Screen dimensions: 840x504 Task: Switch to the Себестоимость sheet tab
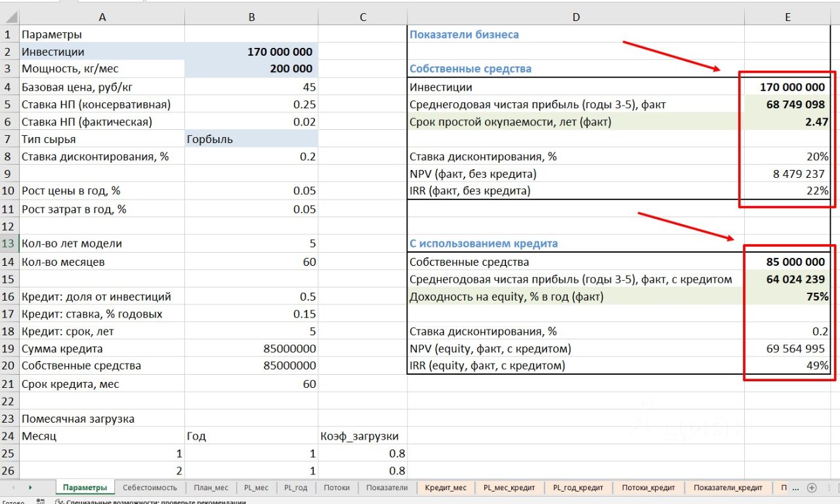150,488
